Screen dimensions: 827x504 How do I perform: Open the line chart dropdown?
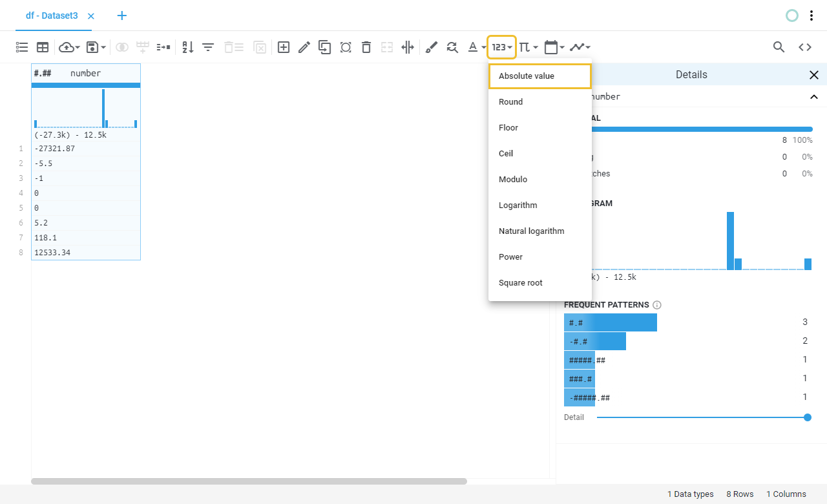tap(580, 47)
